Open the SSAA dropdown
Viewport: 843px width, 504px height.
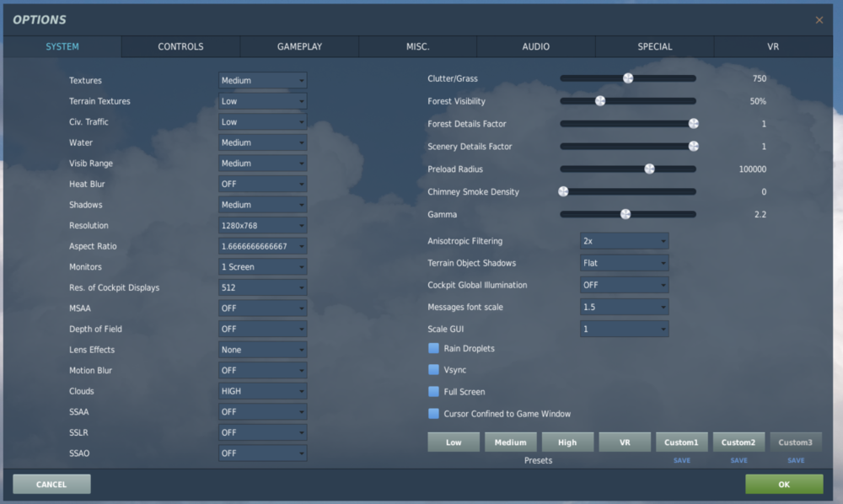262,411
